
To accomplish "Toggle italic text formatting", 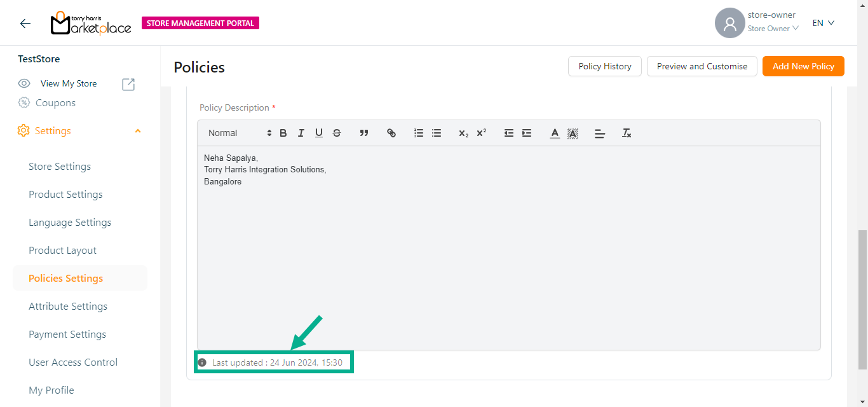I will tap(301, 133).
